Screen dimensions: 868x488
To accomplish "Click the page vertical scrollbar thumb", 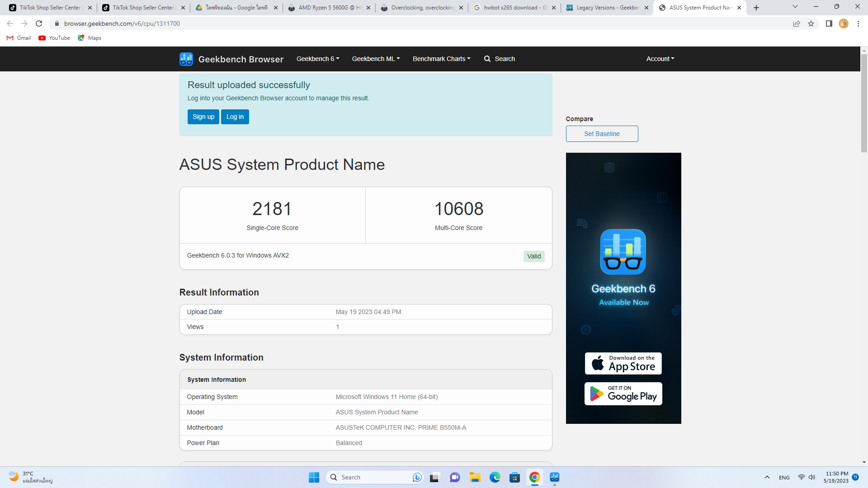I will [x=864, y=103].
